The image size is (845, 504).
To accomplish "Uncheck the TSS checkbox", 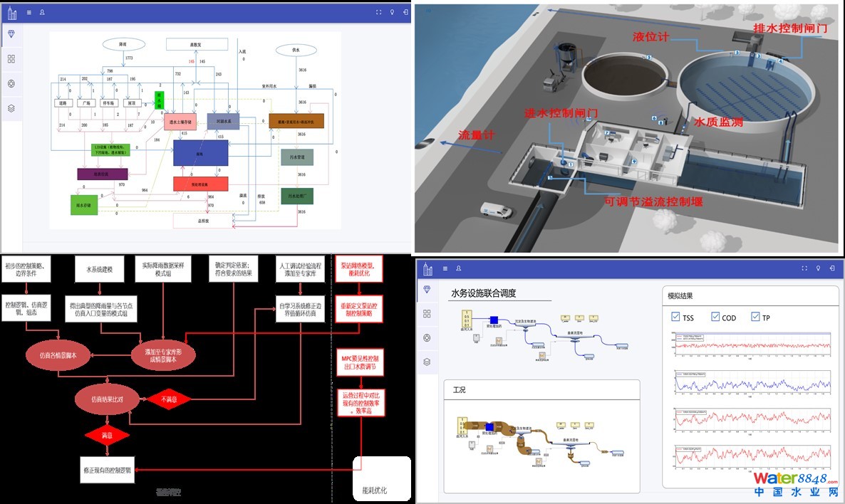I will [x=675, y=317].
